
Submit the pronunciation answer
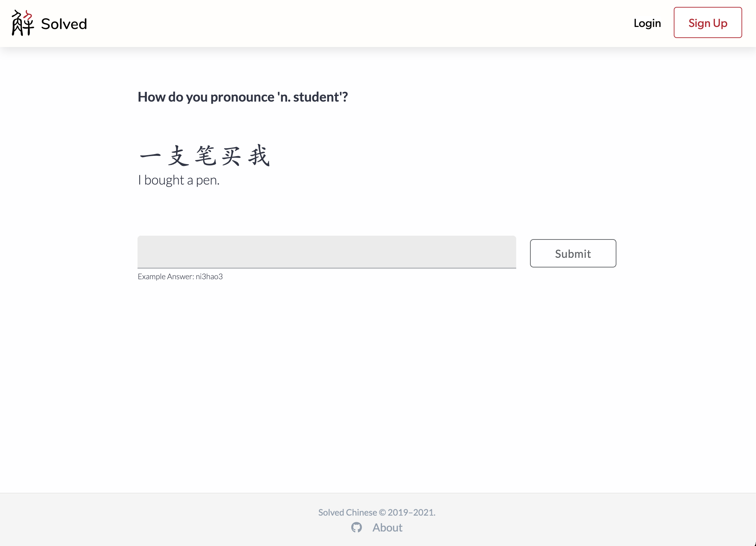coord(573,253)
